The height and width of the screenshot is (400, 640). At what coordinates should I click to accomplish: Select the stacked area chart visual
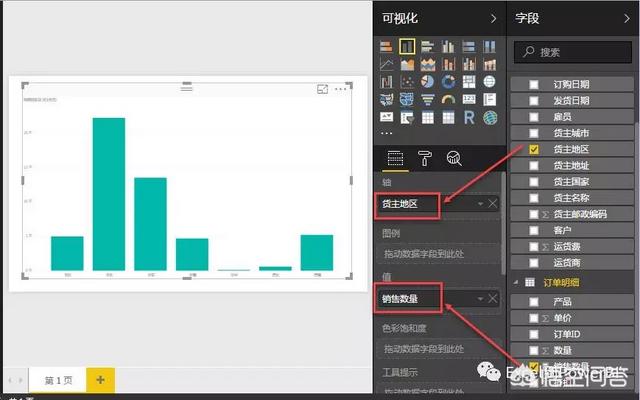pyautogui.click(x=427, y=64)
